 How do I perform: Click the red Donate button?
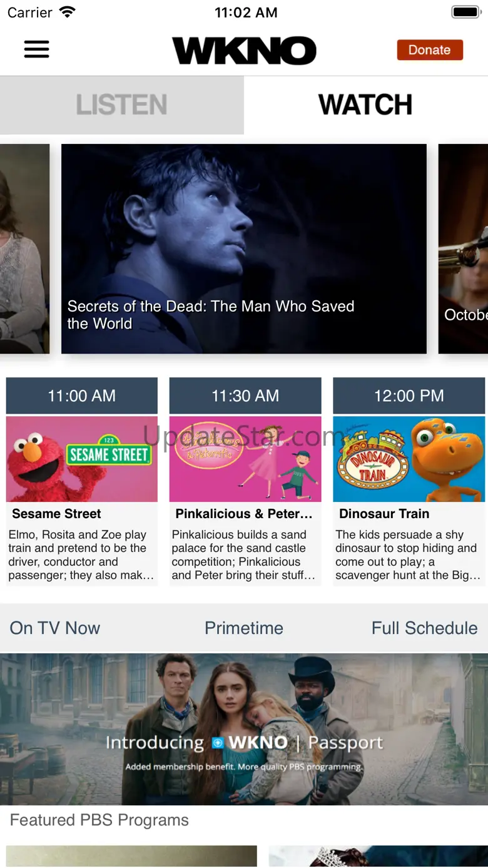[430, 50]
